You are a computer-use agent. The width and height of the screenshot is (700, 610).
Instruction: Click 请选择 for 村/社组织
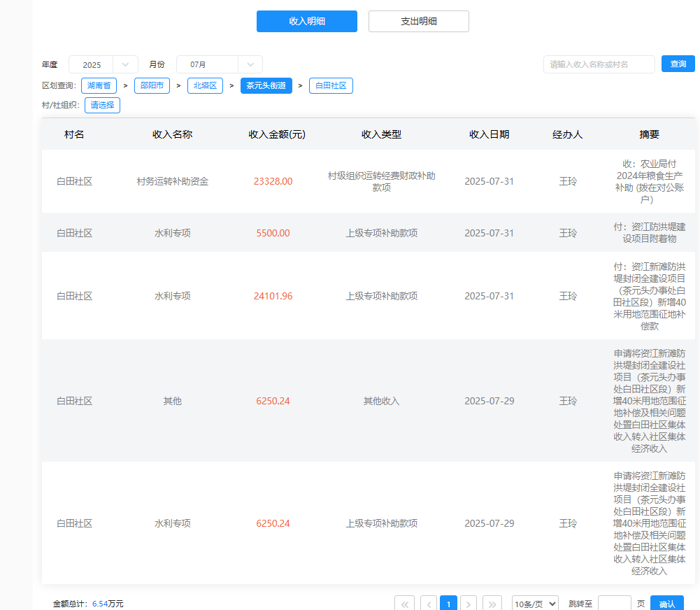tap(102, 105)
